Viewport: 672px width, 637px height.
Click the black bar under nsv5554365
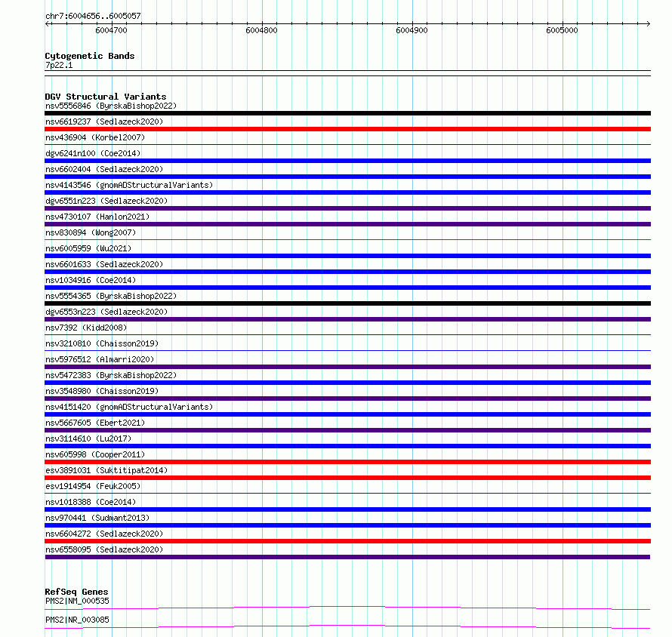[x=347, y=303]
